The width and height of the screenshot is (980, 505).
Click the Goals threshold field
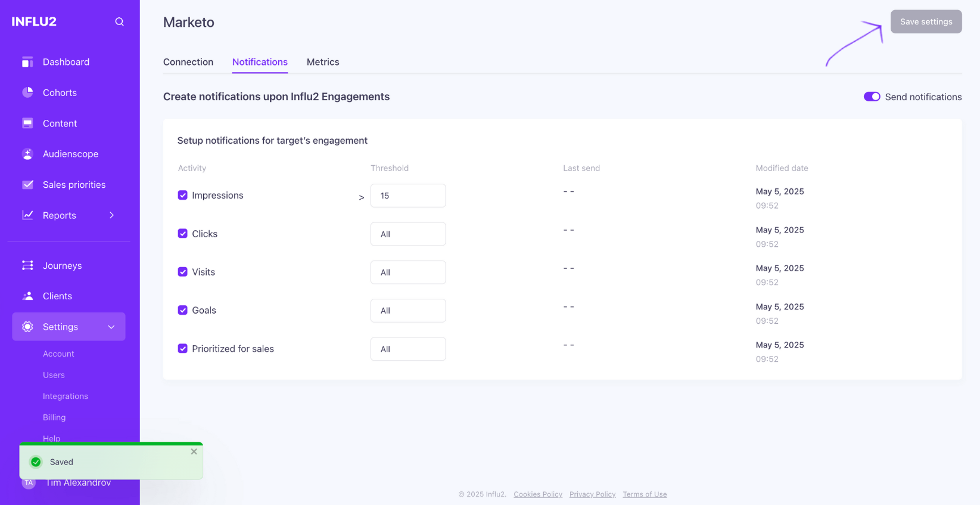tap(408, 311)
